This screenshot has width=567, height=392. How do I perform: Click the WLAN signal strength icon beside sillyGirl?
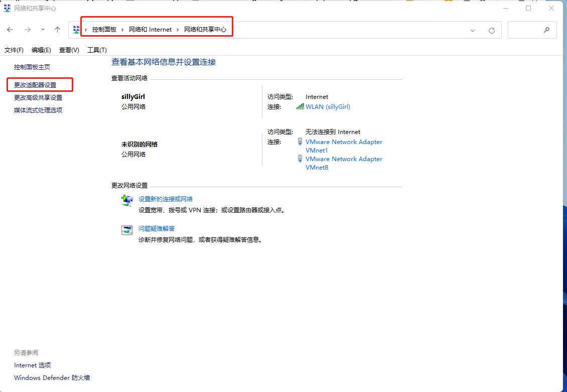click(x=300, y=106)
